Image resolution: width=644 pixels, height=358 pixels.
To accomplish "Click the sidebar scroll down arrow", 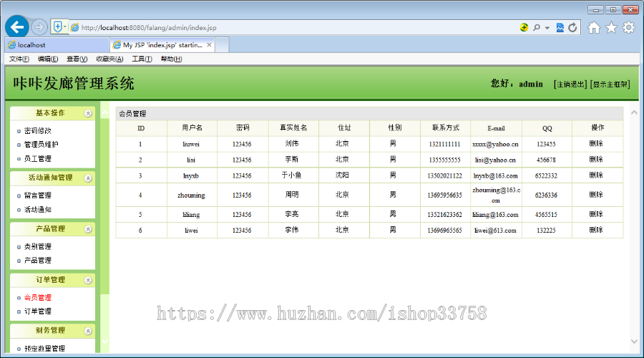I will 104,341.
